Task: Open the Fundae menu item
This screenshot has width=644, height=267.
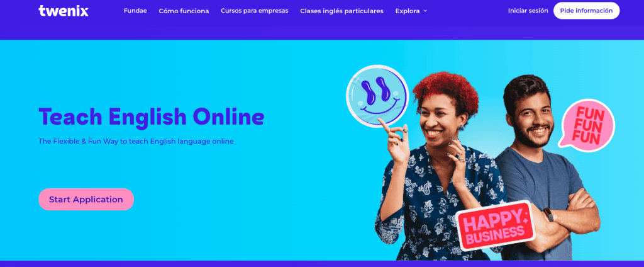Action: [x=135, y=11]
